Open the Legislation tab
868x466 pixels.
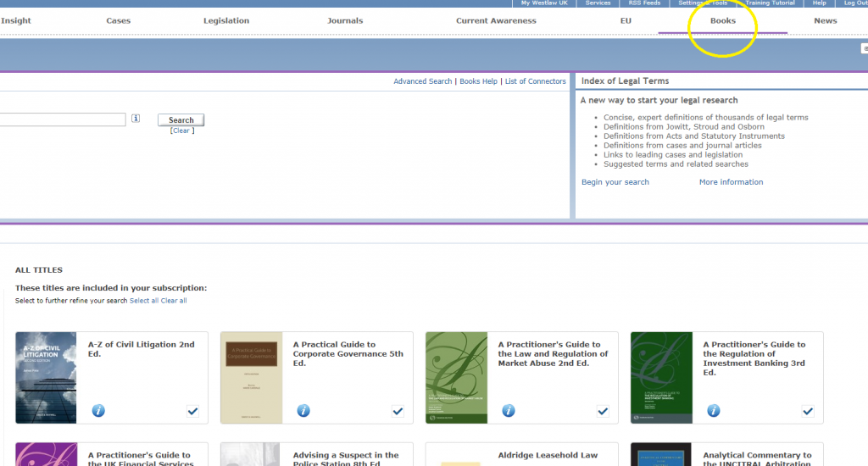pos(226,20)
